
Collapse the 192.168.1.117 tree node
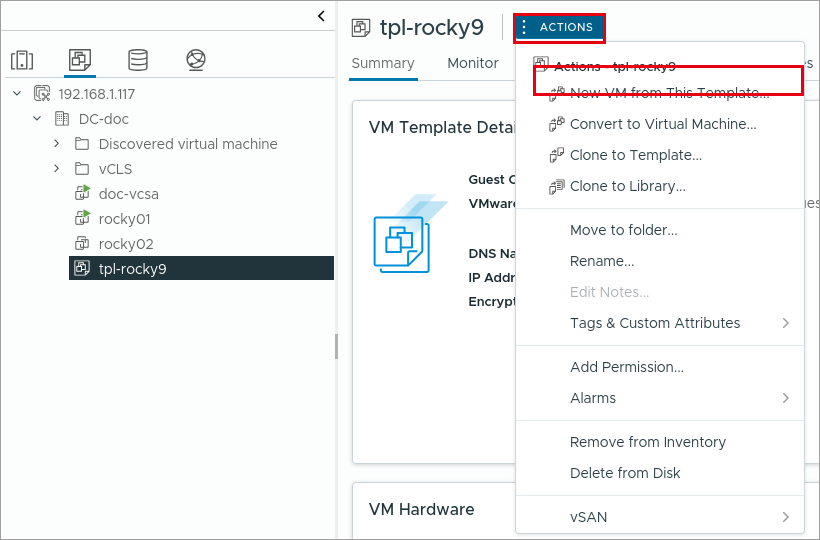click(x=17, y=94)
